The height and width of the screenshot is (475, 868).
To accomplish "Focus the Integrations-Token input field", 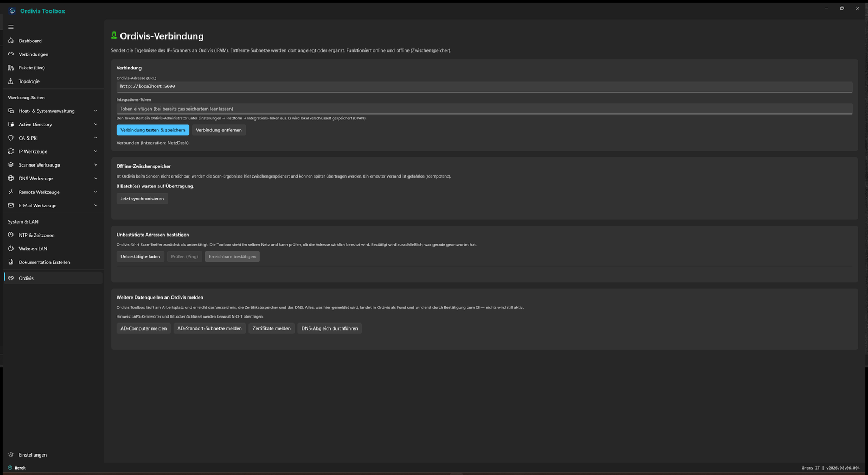I will [484, 109].
